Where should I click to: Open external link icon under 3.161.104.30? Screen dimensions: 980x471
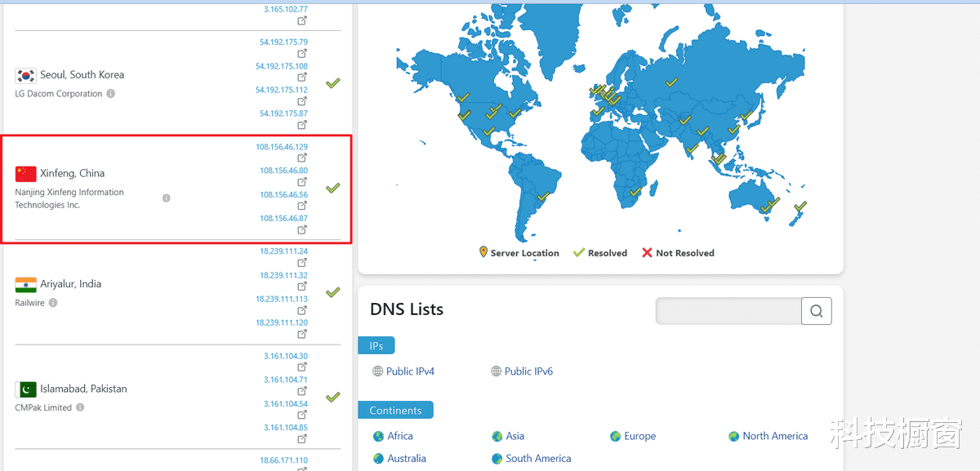pyautogui.click(x=302, y=367)
